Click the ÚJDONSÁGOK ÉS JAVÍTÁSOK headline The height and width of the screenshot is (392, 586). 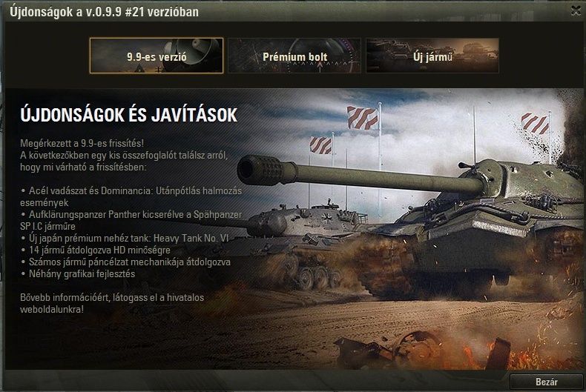(129, 115)
